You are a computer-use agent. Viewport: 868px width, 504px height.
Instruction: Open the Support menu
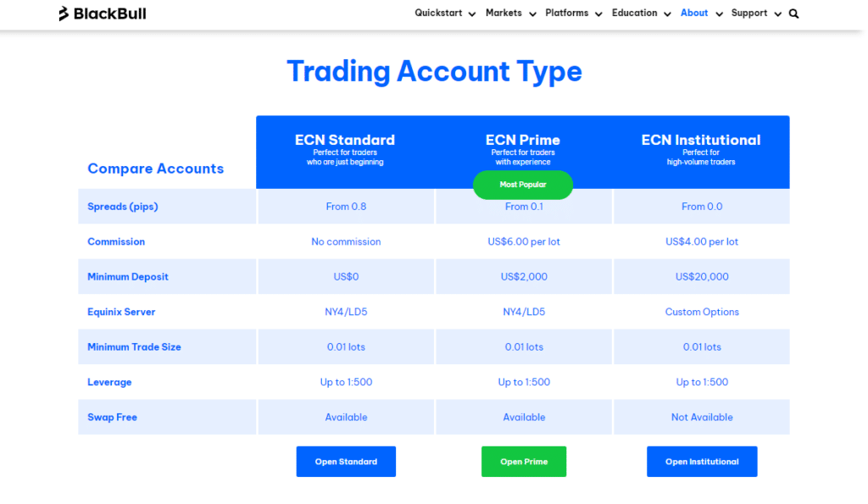click(749, 13)
